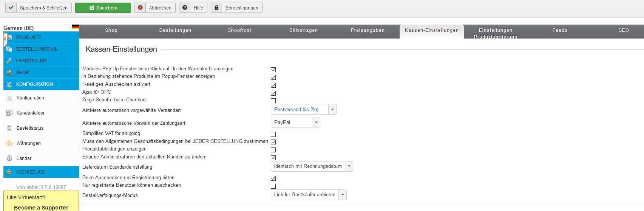Open Kundenfelder via its sidebar icon
Viewport: 644px width, 211px height.
click(x=9, y=113)
